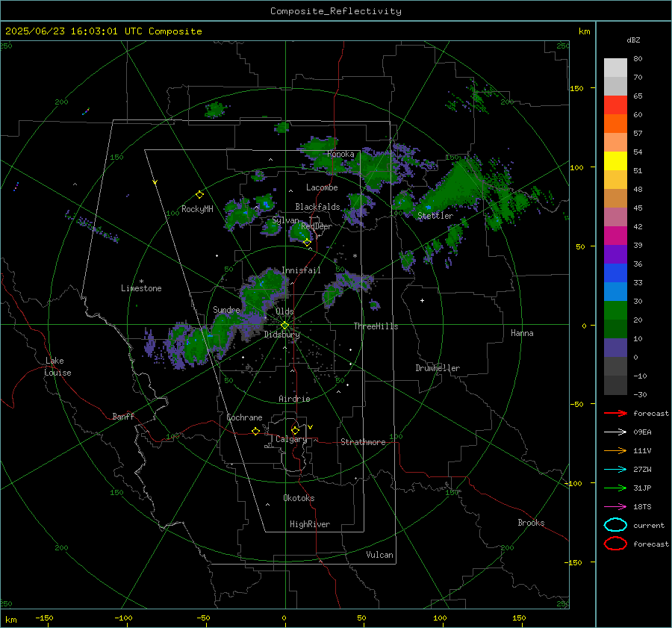Click the yellow diamond marker below RedDeer

(307, 243)
